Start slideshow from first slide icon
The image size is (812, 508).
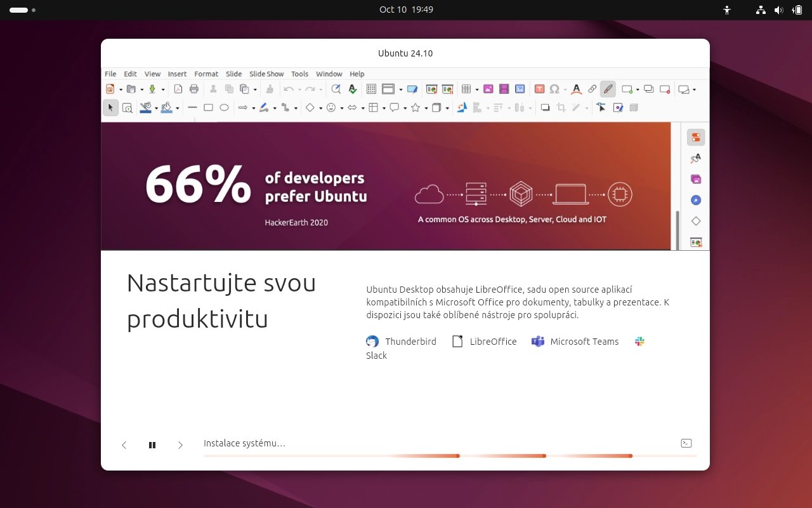click(431, 89)
